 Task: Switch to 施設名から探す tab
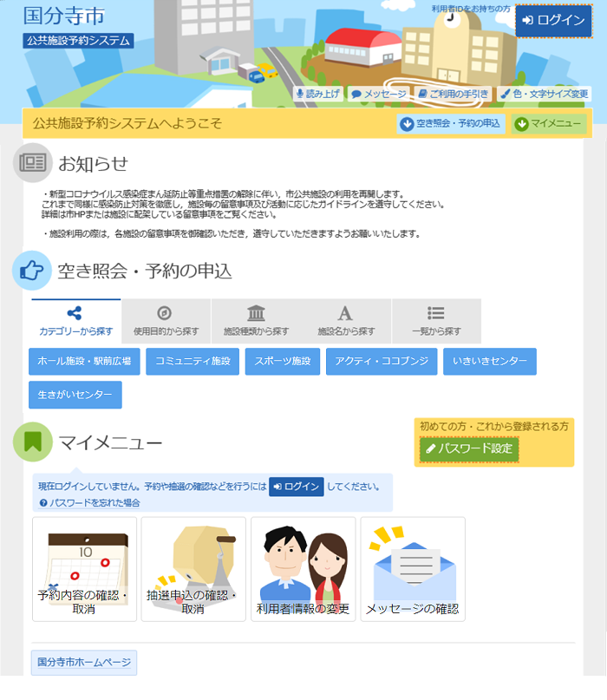[x=346, y=321]
